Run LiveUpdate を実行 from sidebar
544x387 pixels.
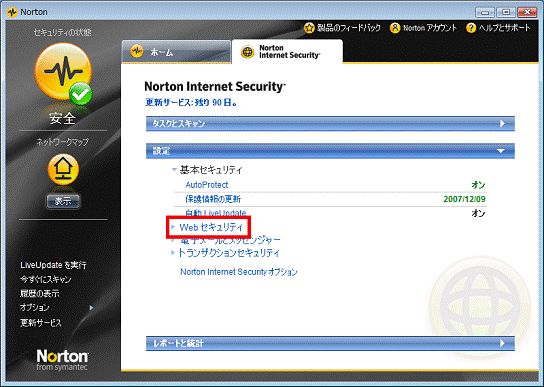click(x=53, y=265)
